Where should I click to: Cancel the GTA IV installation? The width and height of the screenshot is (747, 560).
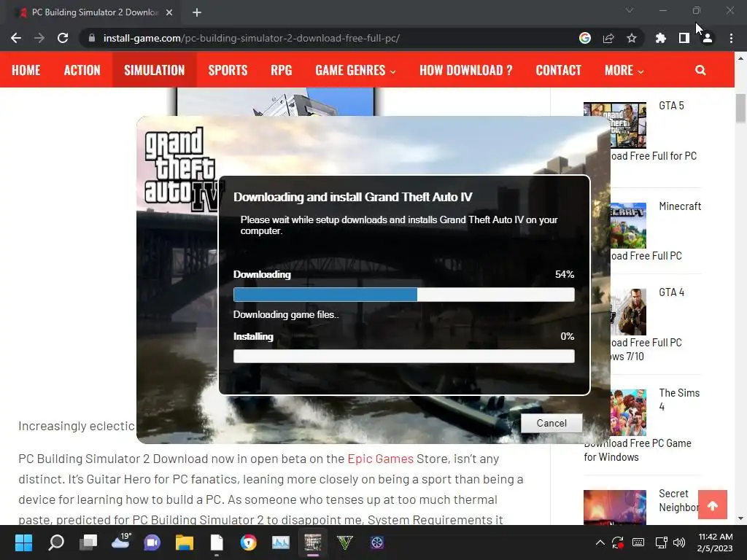coord(551,424)
